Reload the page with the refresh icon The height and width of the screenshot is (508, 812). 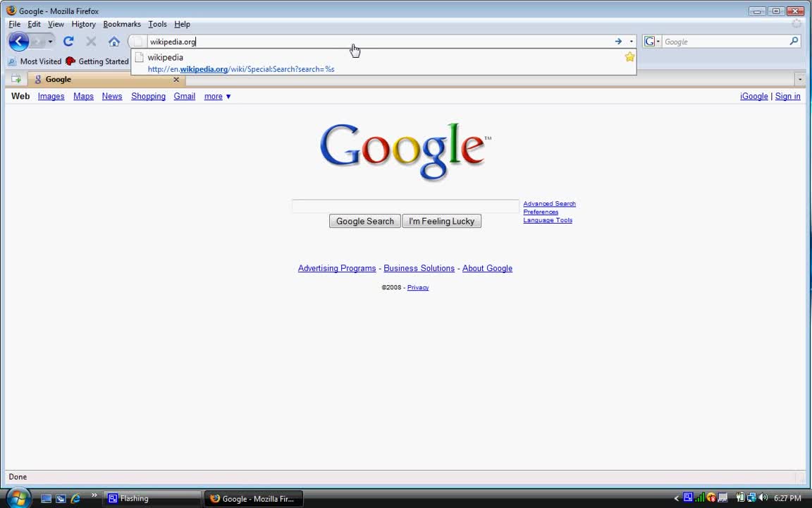pyautogui.click(x=68, y=42)
